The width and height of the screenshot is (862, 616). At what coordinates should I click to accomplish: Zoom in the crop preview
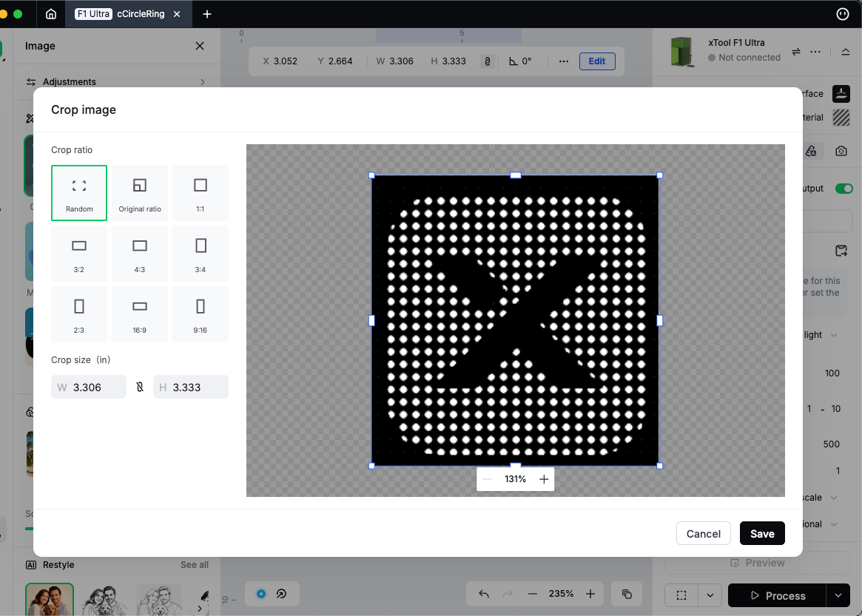(544, 479)
